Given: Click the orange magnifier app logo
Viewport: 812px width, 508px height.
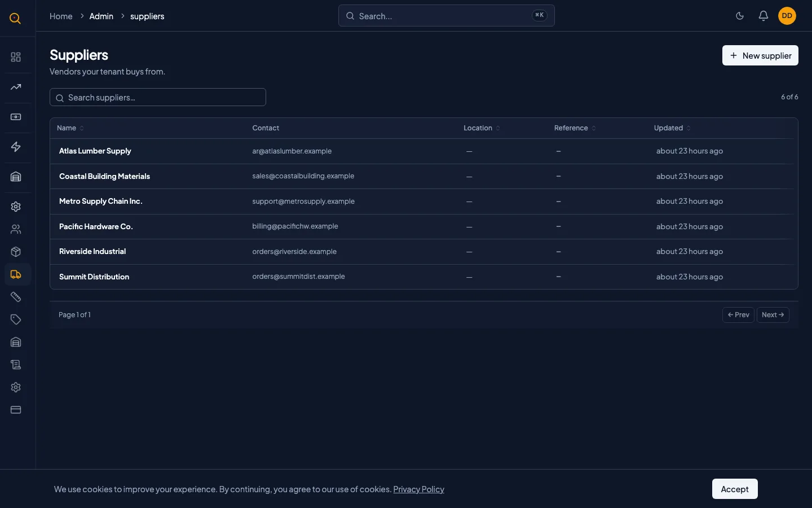Looking at the screenshot, I should point(15,18).
